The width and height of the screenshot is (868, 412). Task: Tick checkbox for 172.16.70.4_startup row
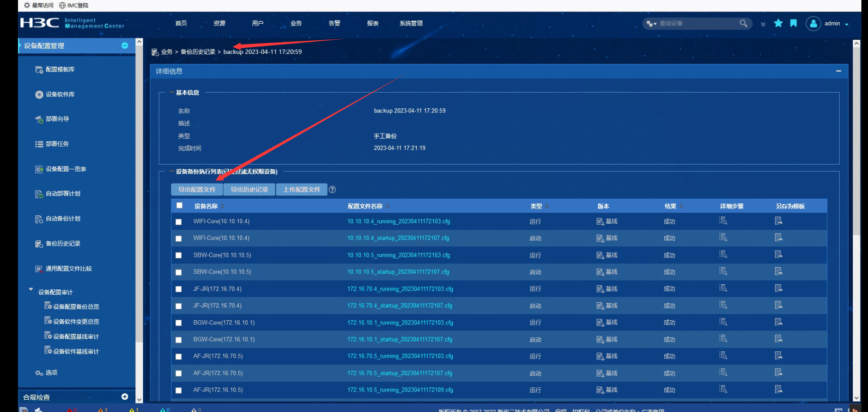point(179,306)
